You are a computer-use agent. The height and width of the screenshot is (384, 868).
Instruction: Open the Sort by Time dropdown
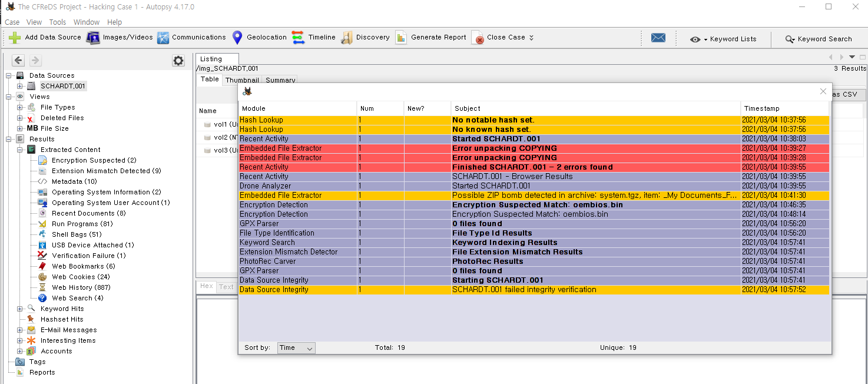pos(296,348)
